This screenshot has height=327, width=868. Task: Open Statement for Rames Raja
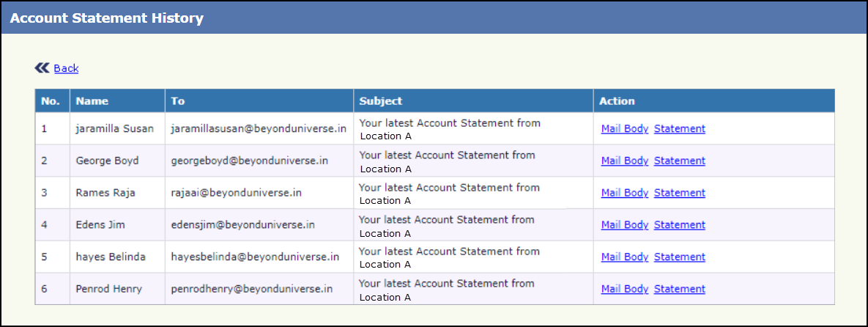(x=679, y=193)
